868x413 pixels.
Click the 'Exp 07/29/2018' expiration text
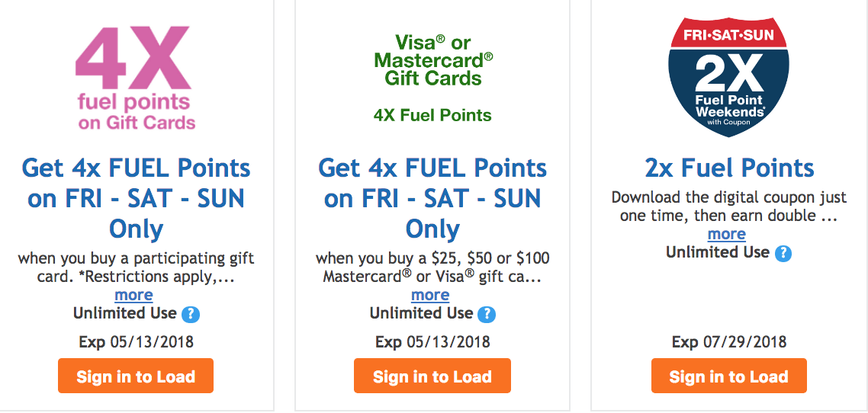(x=729, y=341)
